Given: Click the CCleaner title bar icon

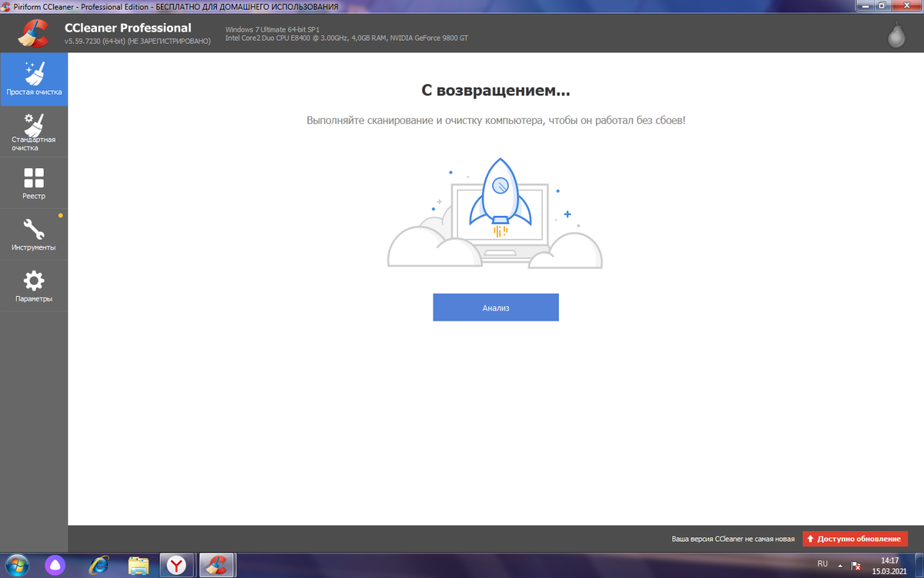Looking at the screenshot, I should pos(6,6).
